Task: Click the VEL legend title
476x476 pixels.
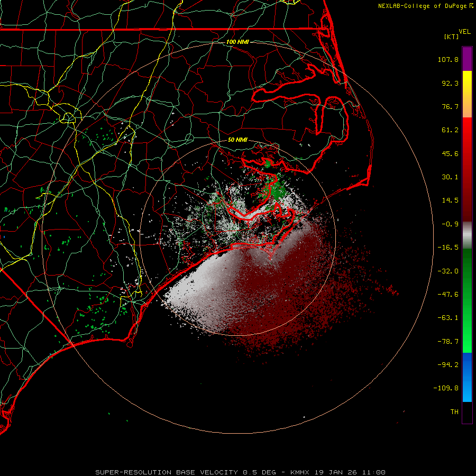Action: pos(464,32)
